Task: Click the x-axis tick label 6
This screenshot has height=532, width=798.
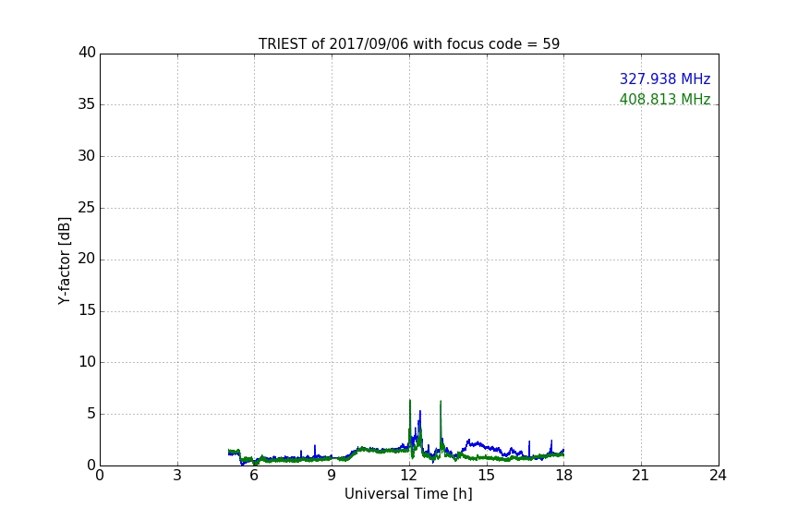Action: [x=255, y=476]
